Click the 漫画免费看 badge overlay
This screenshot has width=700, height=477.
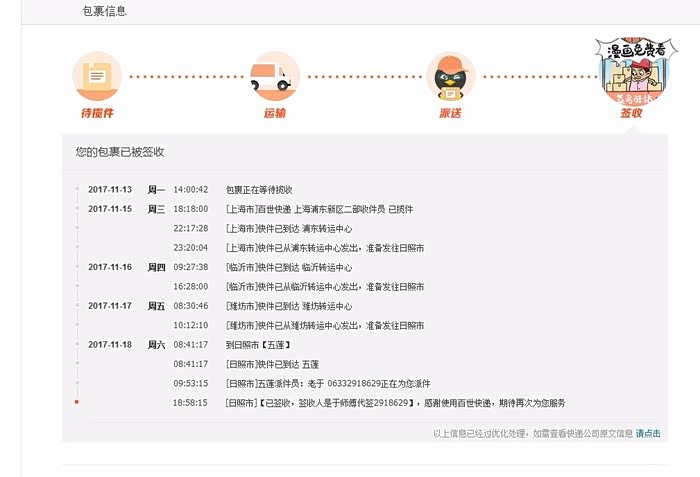[630, 49]
